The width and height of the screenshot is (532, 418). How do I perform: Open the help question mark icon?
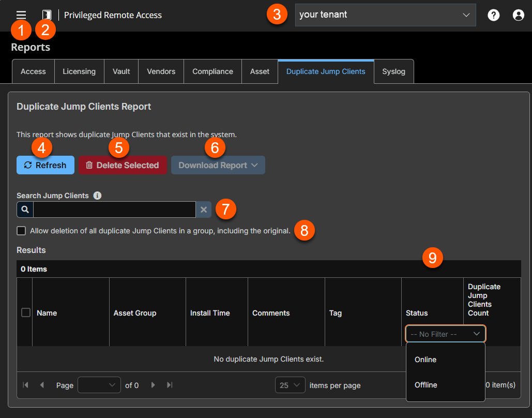click(x=493, y=15)
